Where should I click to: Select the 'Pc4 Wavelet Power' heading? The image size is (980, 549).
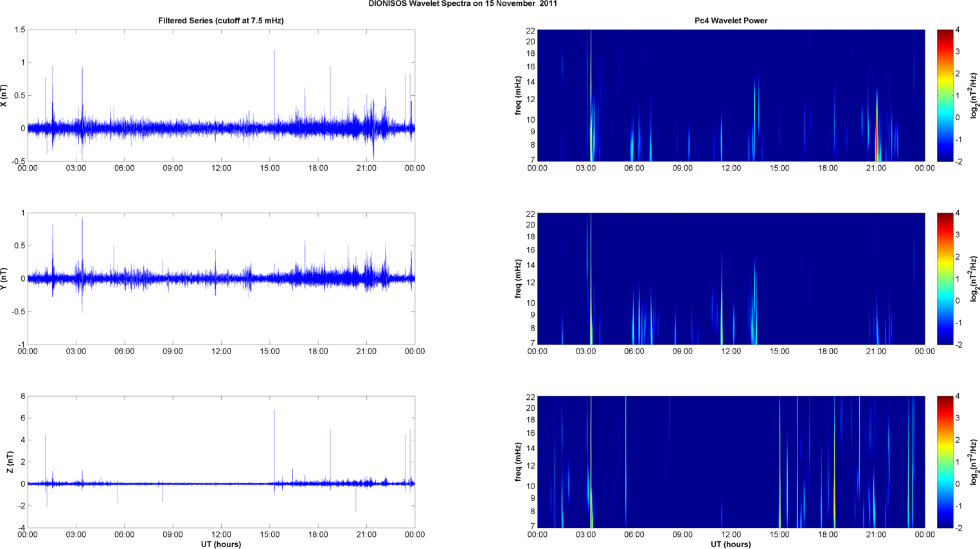click(731, 21)
